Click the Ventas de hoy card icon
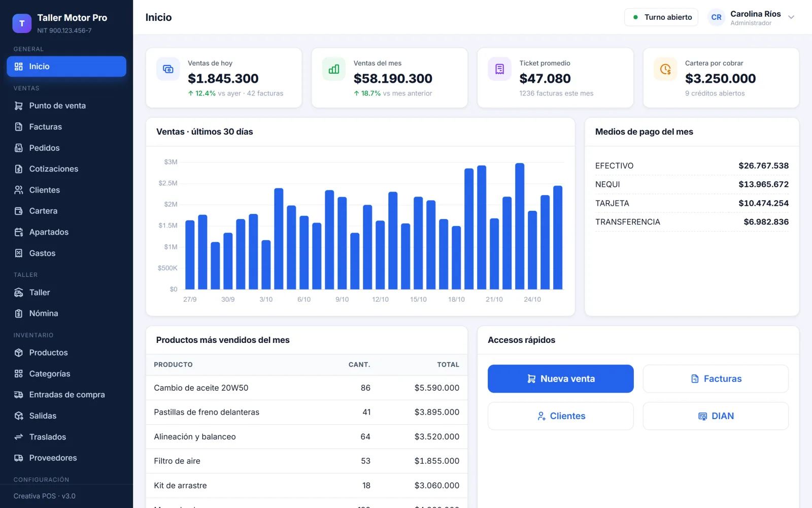Screen dimensions: 812x508 tap(168, 69)
